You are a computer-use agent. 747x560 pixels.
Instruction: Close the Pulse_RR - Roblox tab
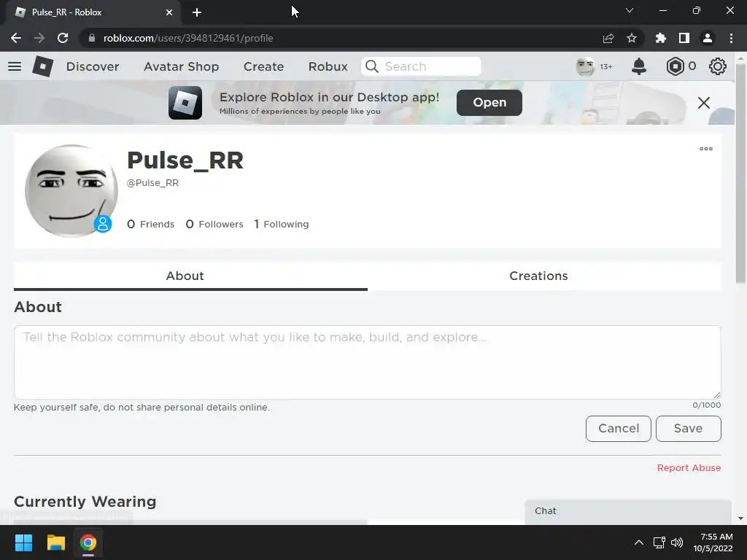pyautogui.click(x=169, y=12)
